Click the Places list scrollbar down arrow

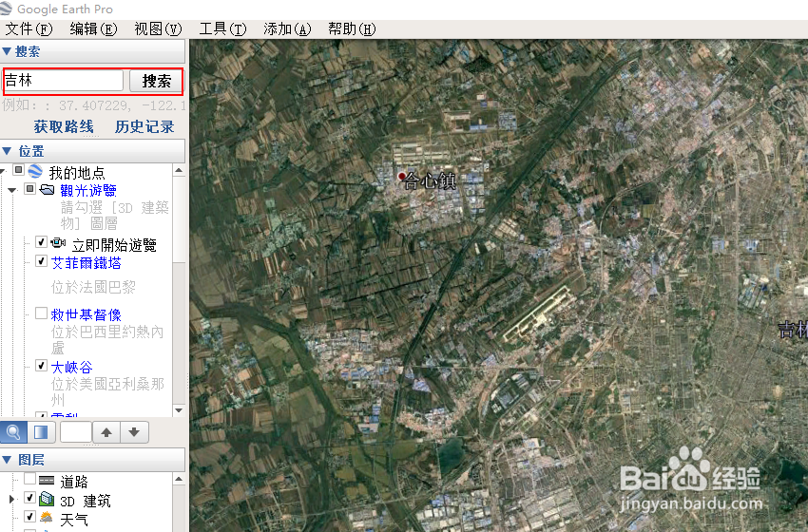click(x=179, y=410)
